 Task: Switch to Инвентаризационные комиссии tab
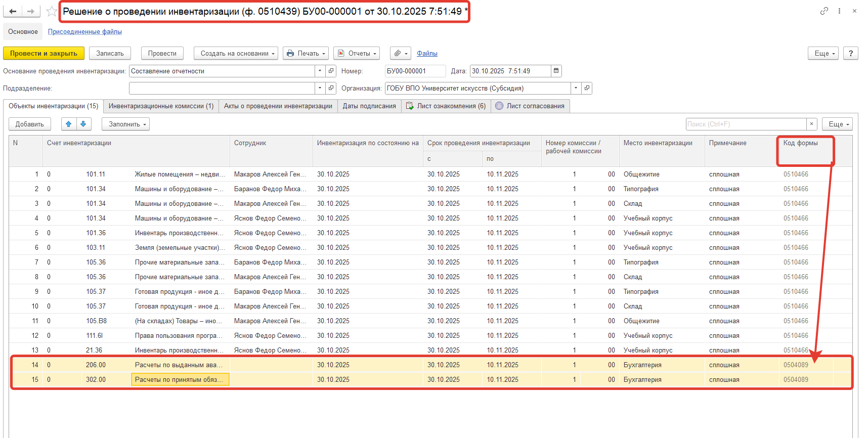pos(161,106)
